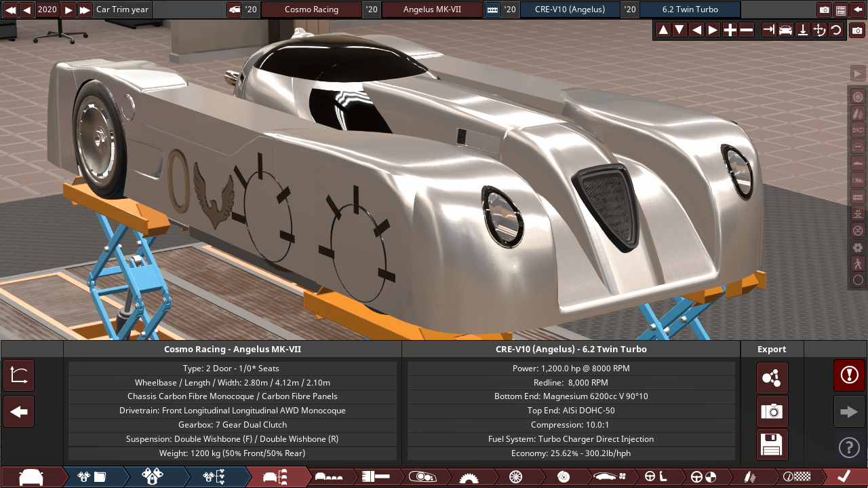The height and width of the screenshot is (488, 868).
Task: Toggle the headlight fixtures icon in sidebar
Action: point(858,180)
